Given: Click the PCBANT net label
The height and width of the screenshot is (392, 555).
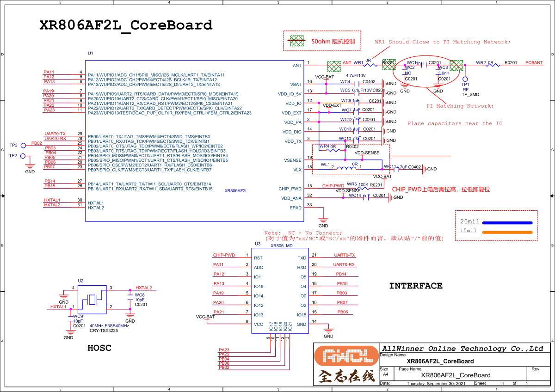Looking at the screenshot, I should (x=534, y=62).
